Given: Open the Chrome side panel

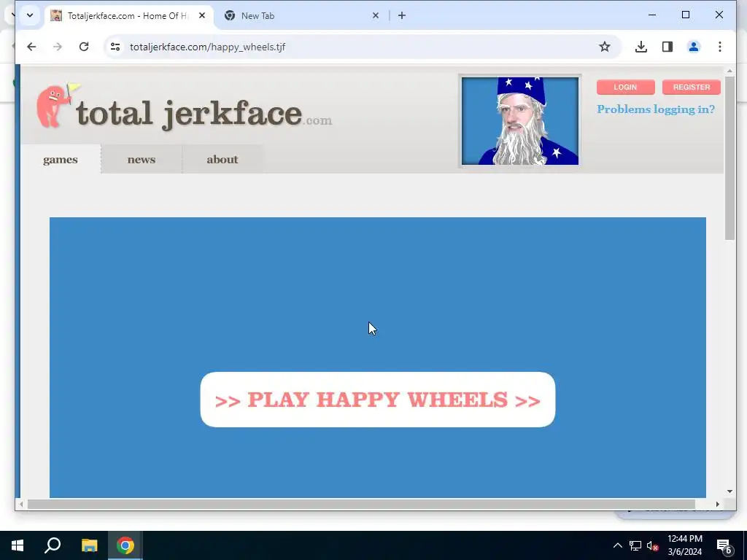Looking at the screenshot, I should pos(667,47).
